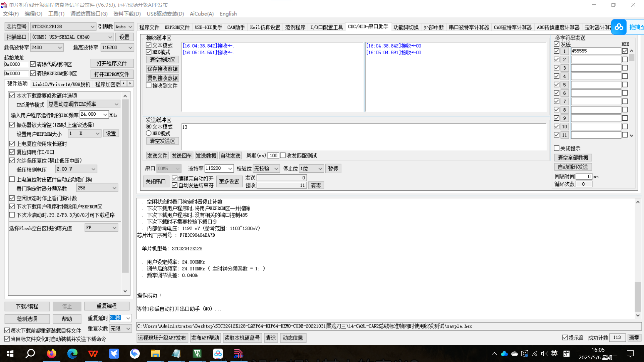Open 文件(F) menu
The image size is (644, 362).
(x=11, y=14)
